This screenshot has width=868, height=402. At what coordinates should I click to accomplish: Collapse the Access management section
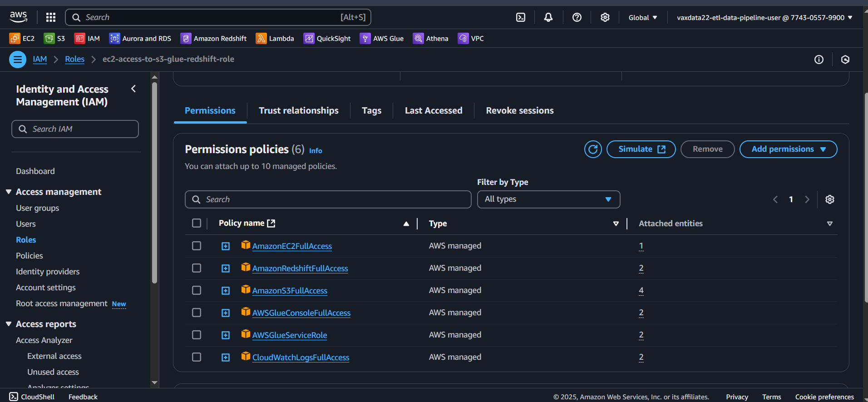[9, 192]
